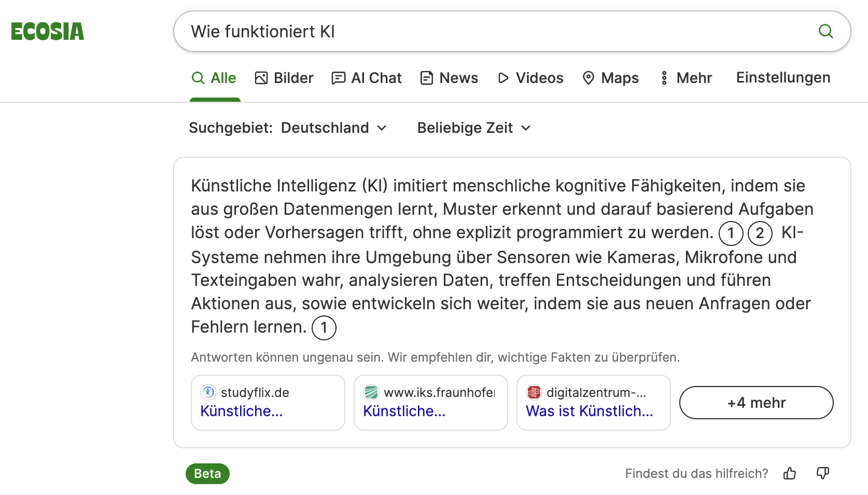This screenshot has height=495, width=868.
Task: Switch to the News tab
Action: click(x=449, y=78)
